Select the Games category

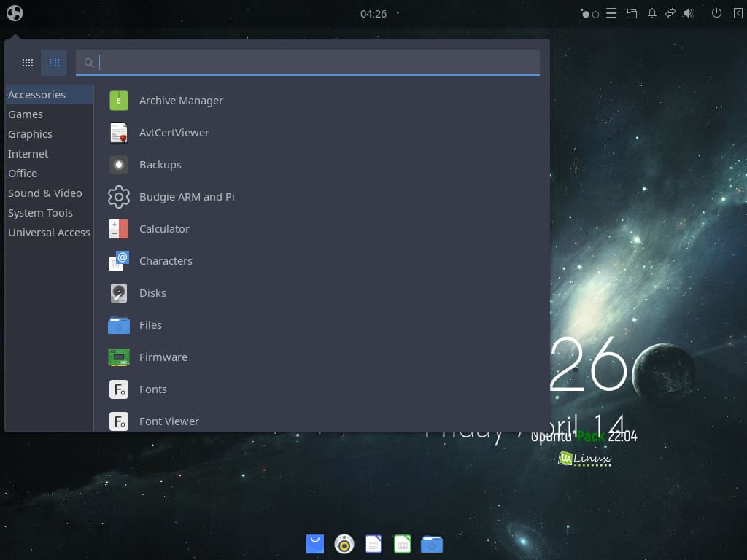[x=49, y=114]
